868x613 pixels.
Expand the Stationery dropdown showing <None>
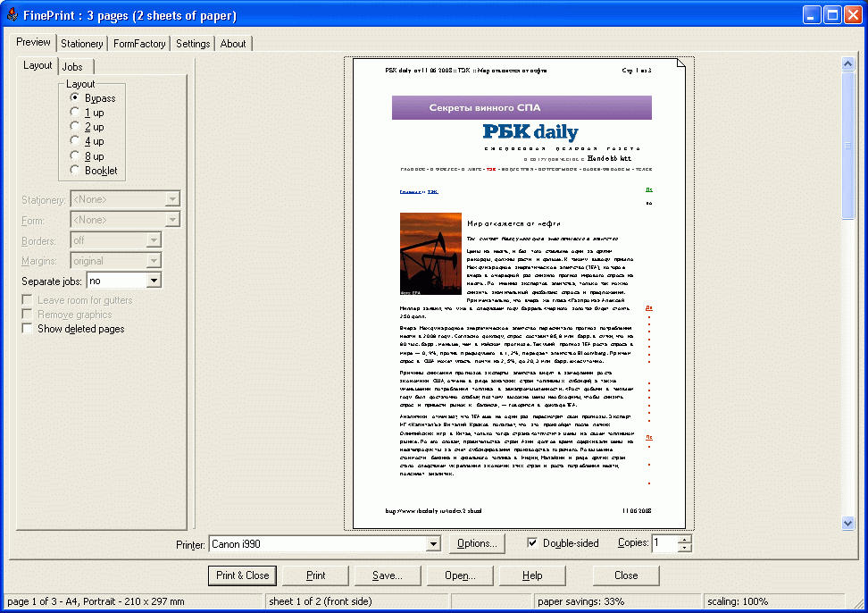tap(173, 198)
